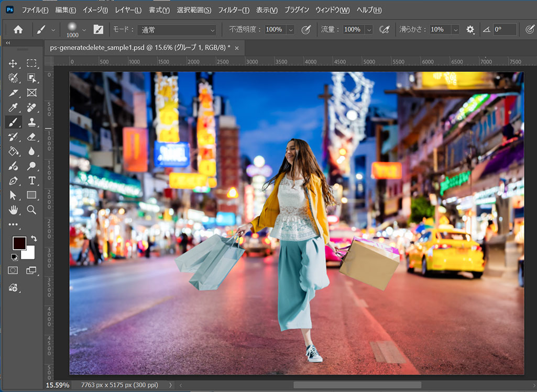Open smoothing options gear icon
The height and width of the screenshot is (392, 537).
[470, 29]
